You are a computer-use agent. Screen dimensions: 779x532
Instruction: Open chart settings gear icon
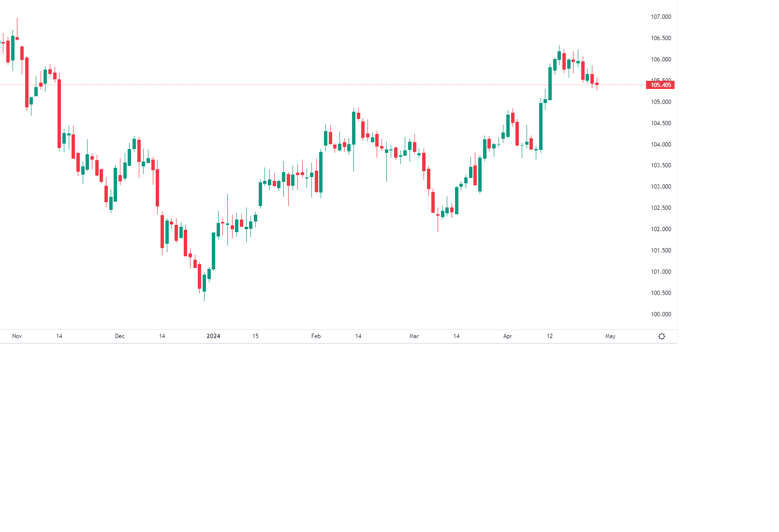point(661,336)
